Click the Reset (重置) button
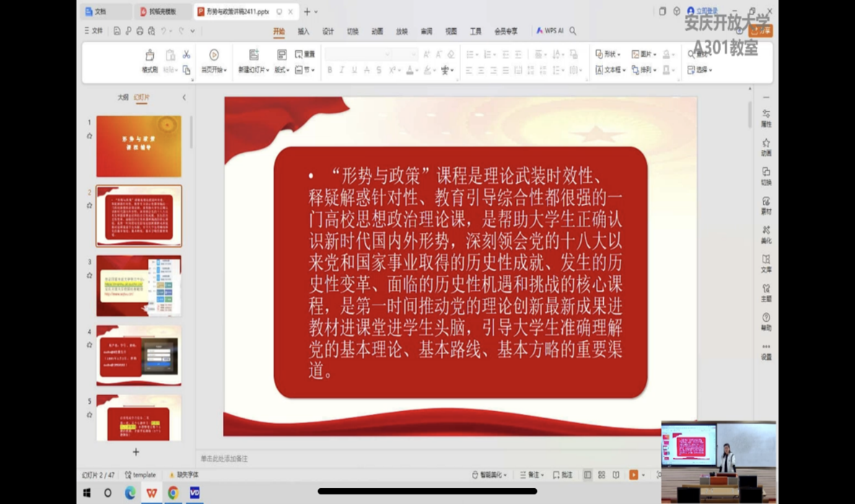 [304, 54]
